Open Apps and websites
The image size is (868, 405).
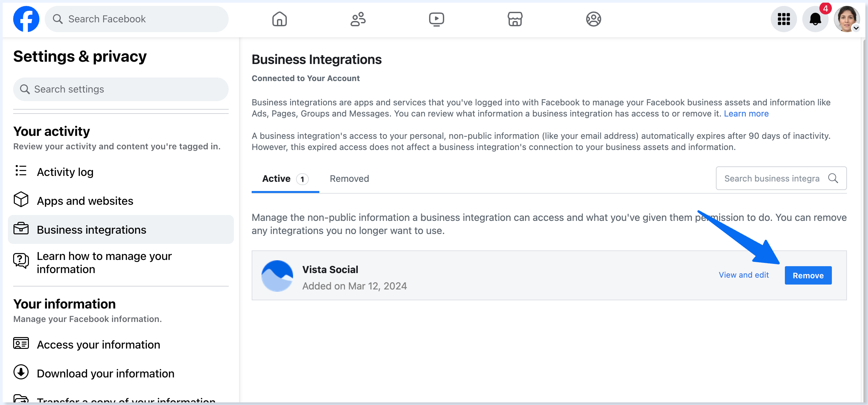coord(85,201)
